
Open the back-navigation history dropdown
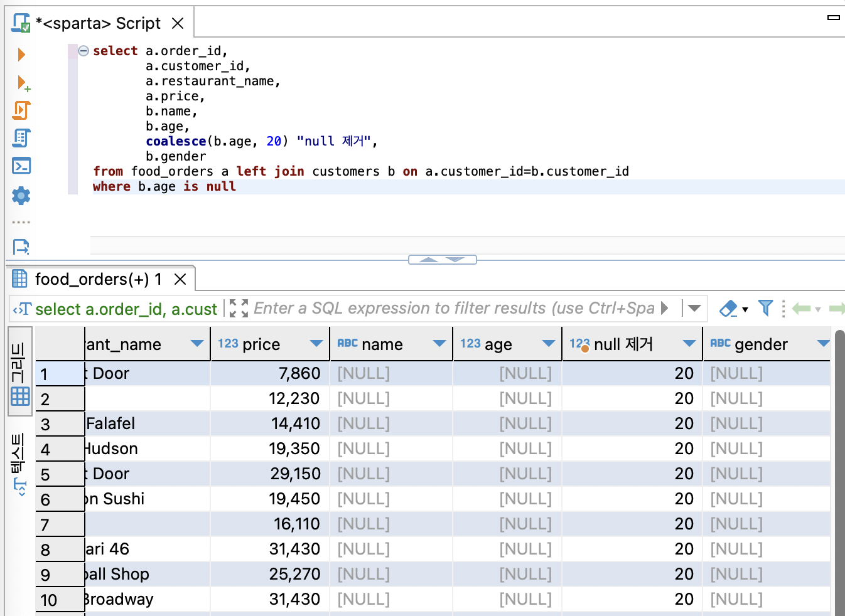pos(818,309)
